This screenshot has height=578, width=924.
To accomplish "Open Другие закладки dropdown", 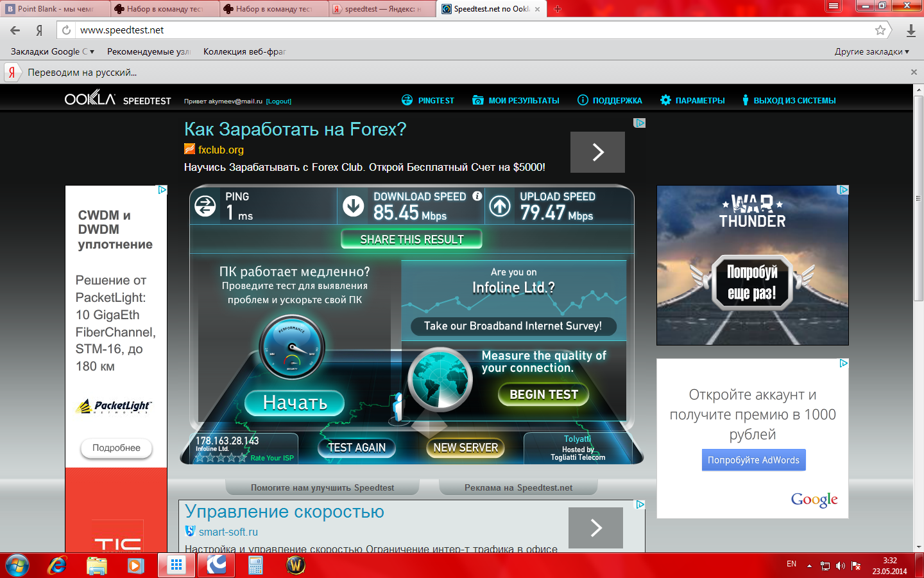I will [872, 51].
